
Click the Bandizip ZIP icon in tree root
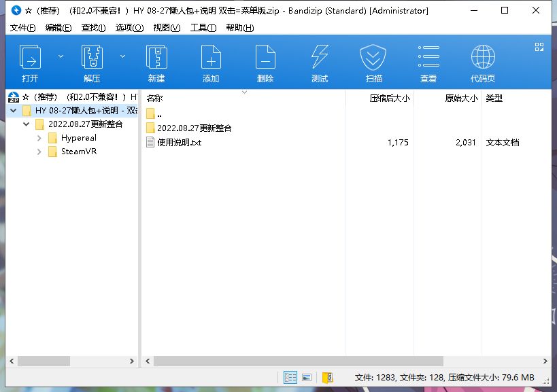[x=14, y=97]
